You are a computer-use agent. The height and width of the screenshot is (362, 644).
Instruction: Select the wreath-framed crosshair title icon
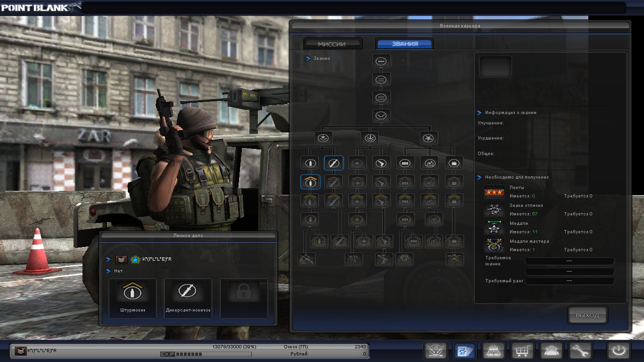coord(363,241)
